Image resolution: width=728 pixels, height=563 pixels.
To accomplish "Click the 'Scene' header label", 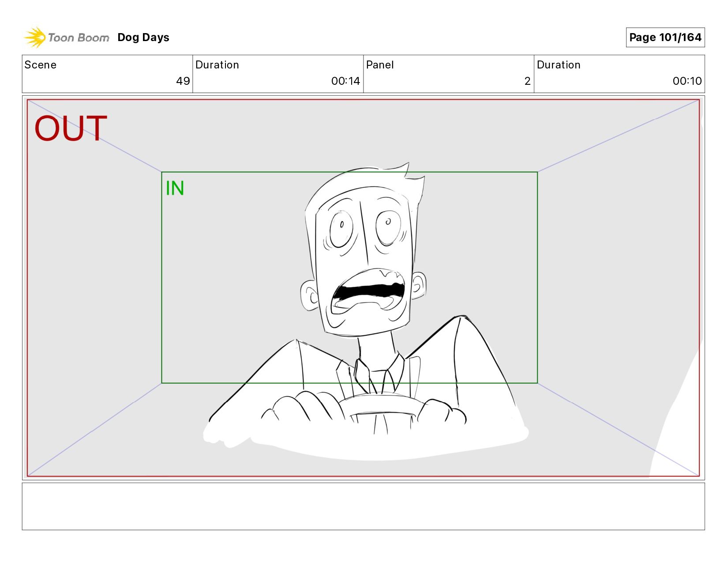I will [41, 65].
